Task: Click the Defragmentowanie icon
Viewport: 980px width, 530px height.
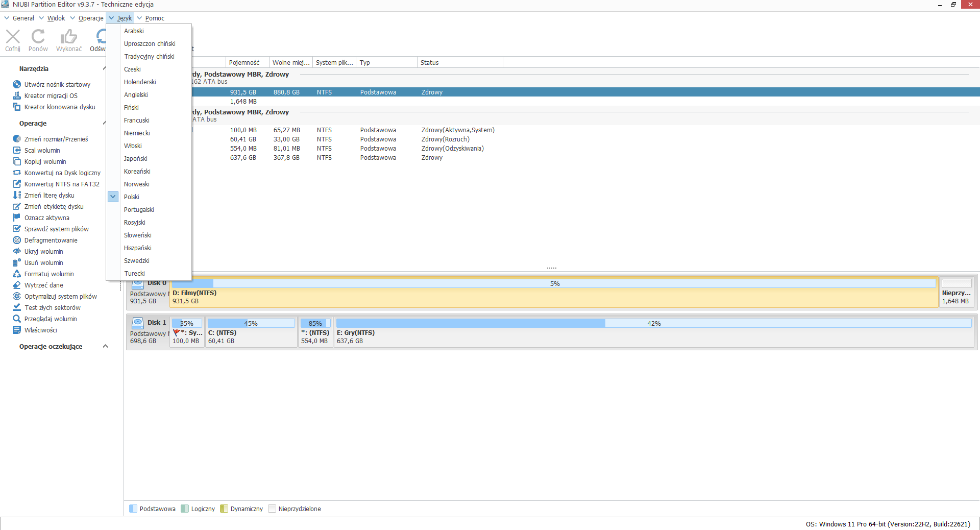Action: pyautogui.click(x=17, y=240)
